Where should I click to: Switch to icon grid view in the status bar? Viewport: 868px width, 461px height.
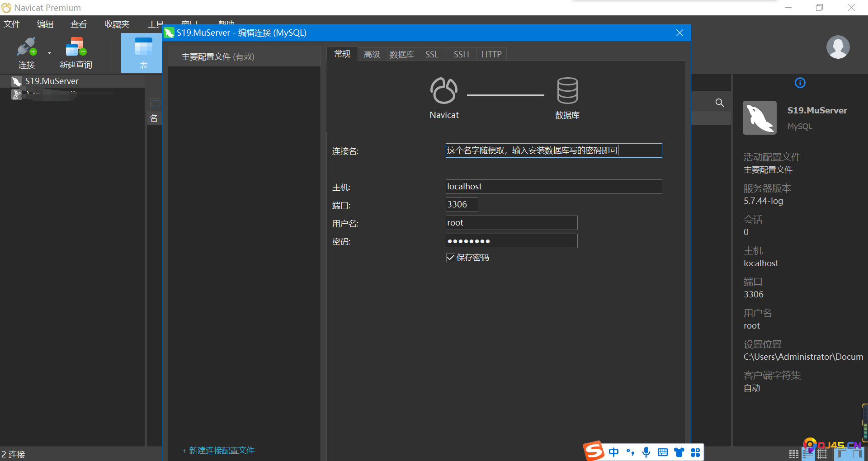pos(793,455)
